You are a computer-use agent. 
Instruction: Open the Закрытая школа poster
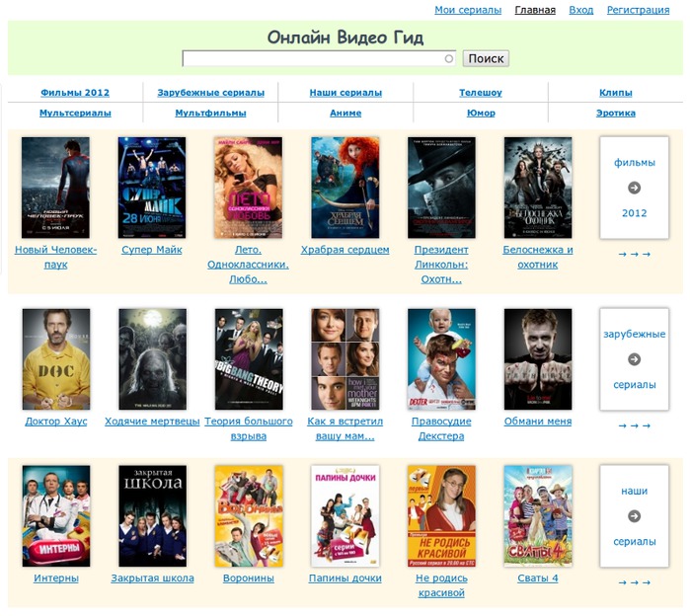click(x=152, y=515)
